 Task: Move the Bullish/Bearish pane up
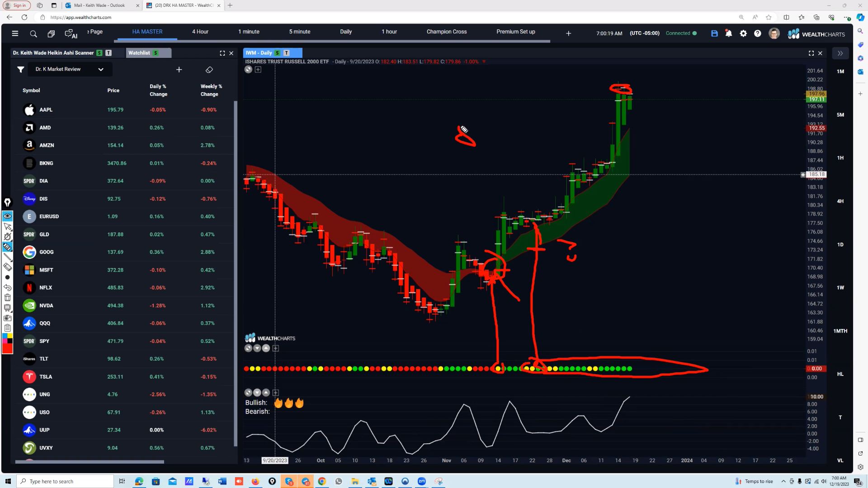point(266,393)
